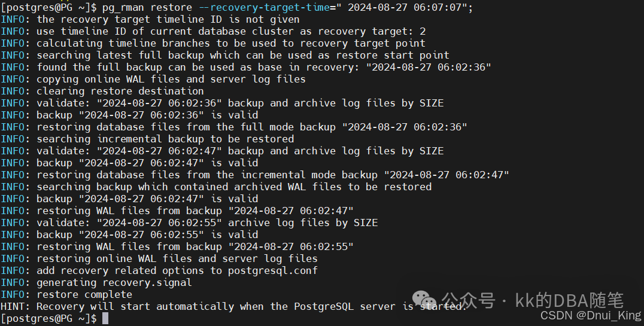This screenshot has height=326, width=644.
Task: Click the full mode backup "2024-08-27 06:02:36" timestamp
Action: coord(405,127)
